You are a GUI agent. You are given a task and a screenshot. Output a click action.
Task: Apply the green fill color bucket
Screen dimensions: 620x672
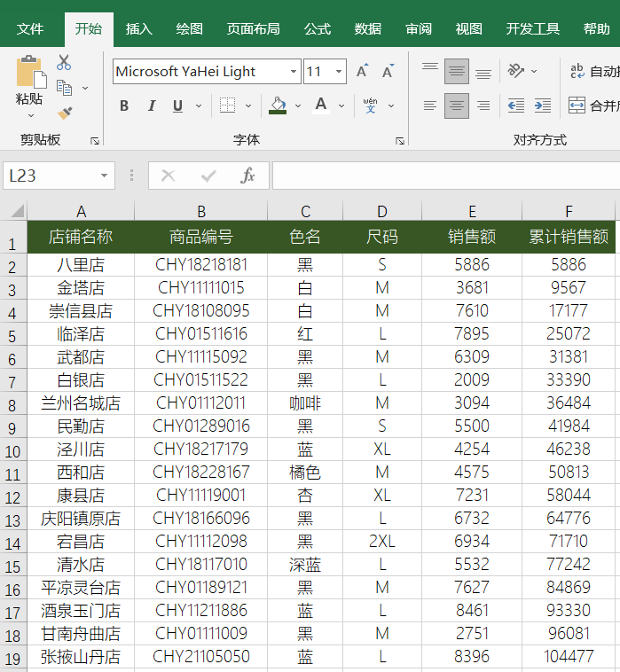point(278,106)
